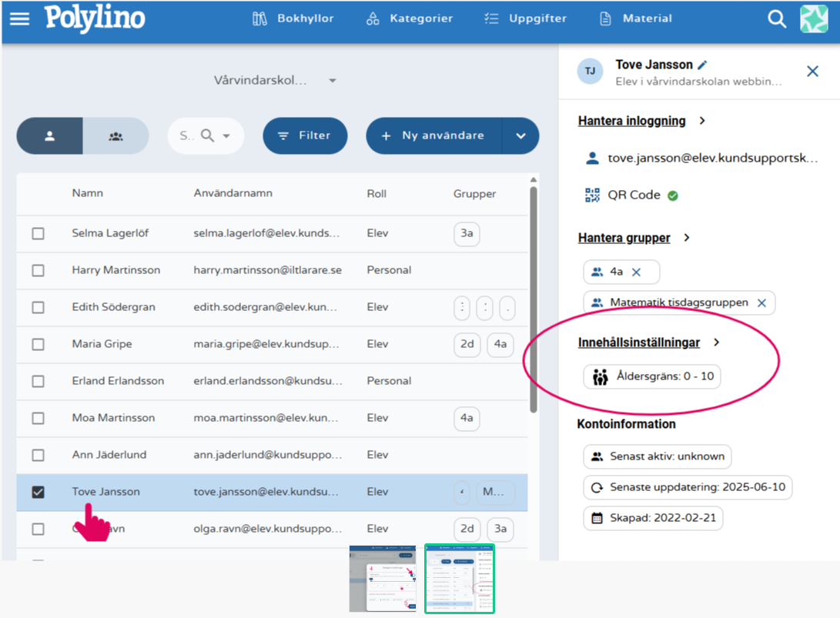Click group tag 3a on Selma Lagerlöf row
This screenshot has height=618, width=840.
(x=467, y=233)
